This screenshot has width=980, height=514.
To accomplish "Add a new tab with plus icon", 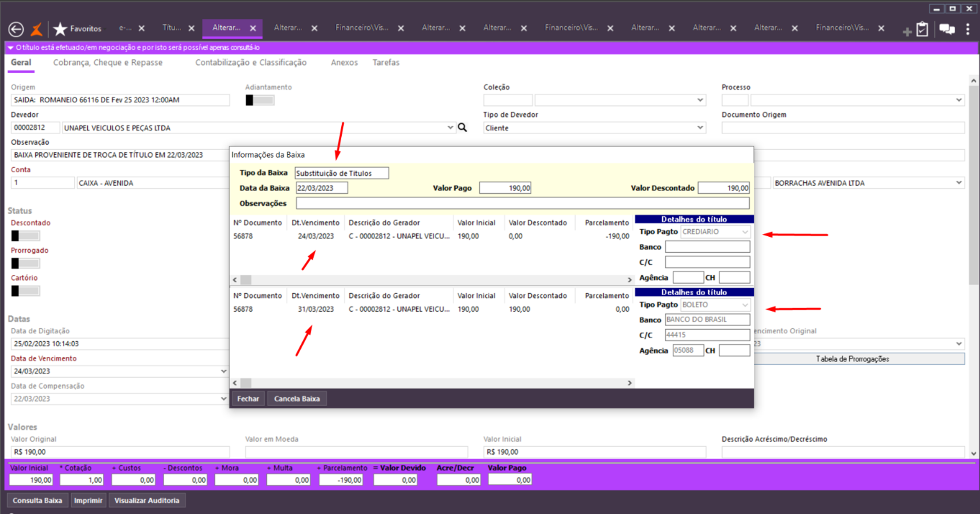I will (x=907, y=31).
